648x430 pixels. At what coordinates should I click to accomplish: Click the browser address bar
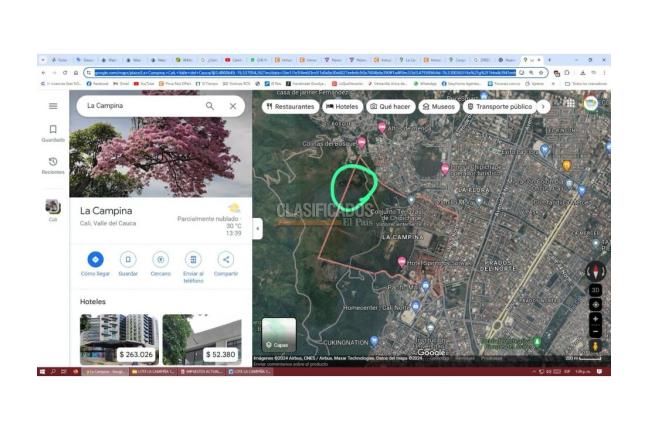300,72
